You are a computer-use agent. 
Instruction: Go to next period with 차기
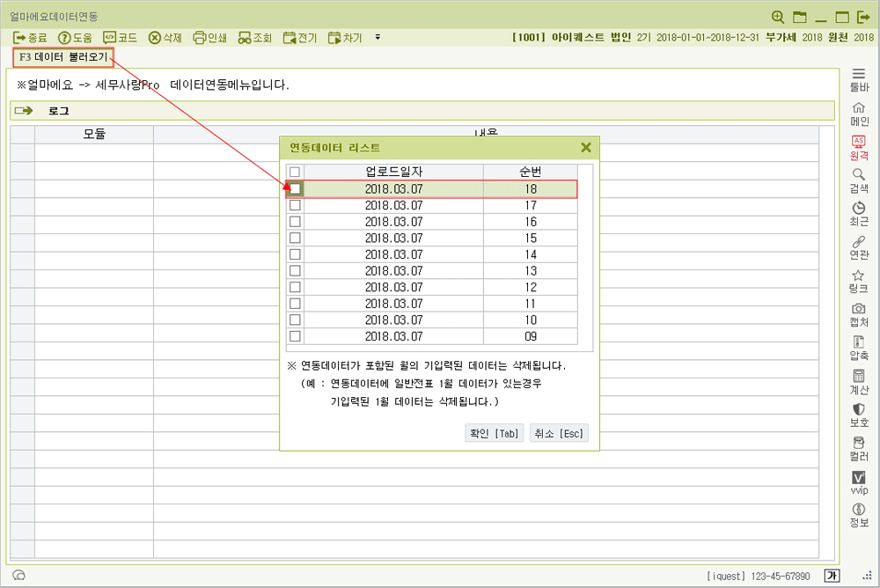point(345,38)
